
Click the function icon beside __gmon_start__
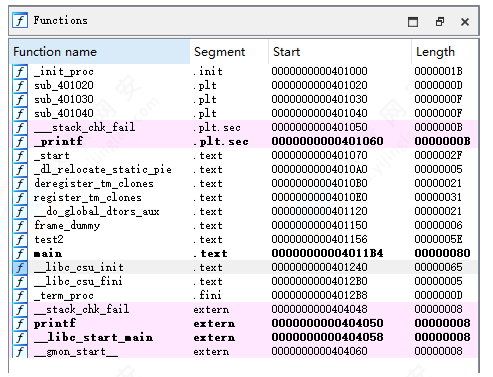[20, 351]
